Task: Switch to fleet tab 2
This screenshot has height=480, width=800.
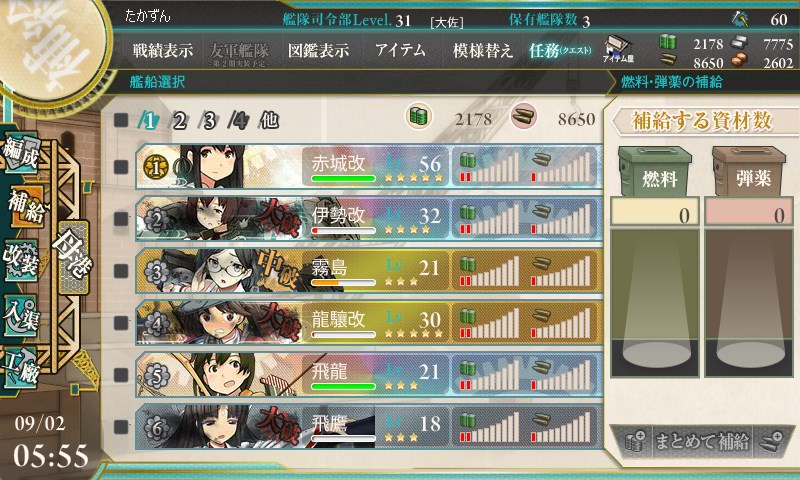Action: point(178,121)
